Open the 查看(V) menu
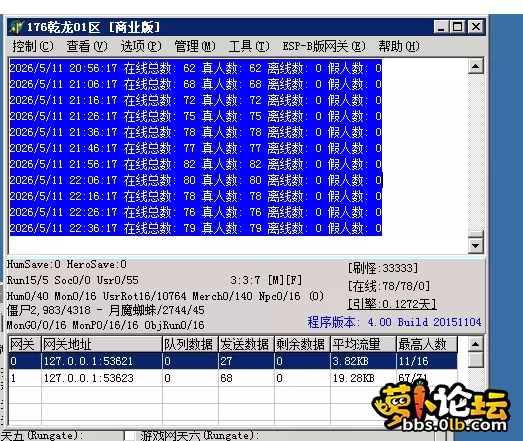This screenshot has height=441, width=523. [87, 46]
